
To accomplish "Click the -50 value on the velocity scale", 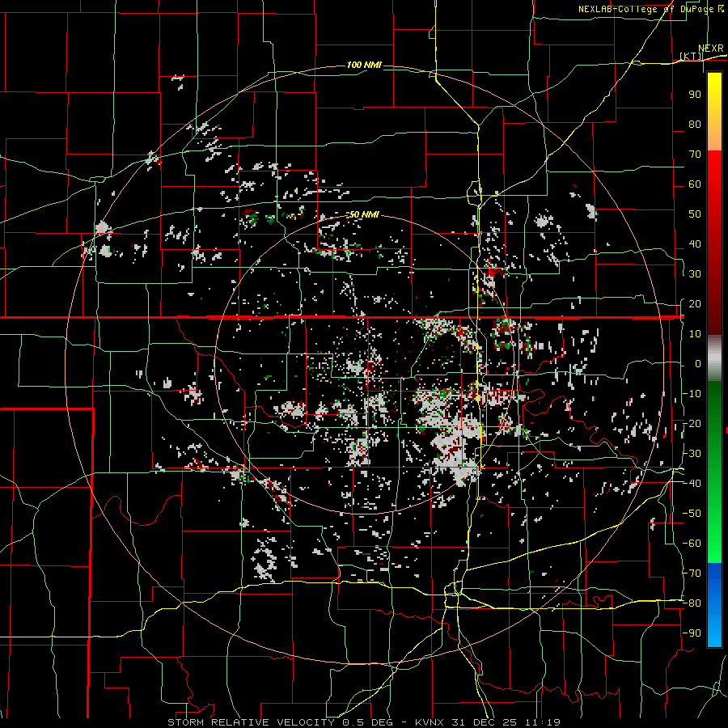I will (x=692, y=514).
